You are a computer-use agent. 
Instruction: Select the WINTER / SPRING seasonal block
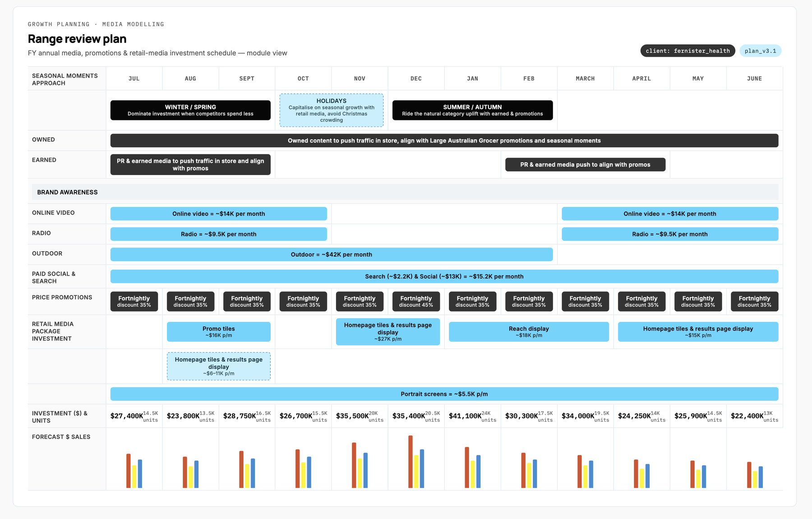tap(190, 110)
